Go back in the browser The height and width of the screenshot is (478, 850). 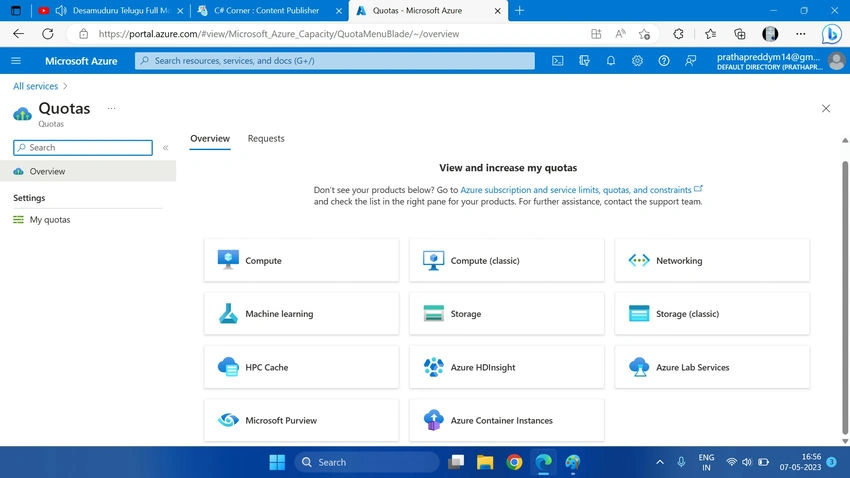point(18,34)
